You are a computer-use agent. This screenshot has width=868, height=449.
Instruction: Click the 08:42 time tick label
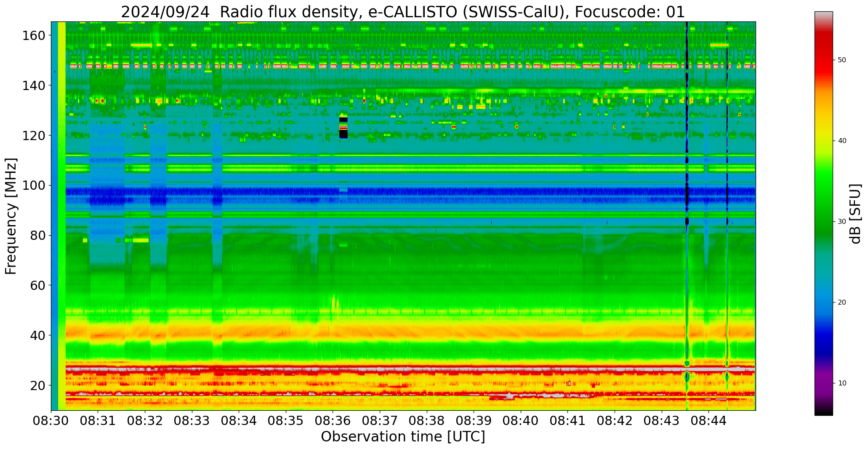point(615,421)
